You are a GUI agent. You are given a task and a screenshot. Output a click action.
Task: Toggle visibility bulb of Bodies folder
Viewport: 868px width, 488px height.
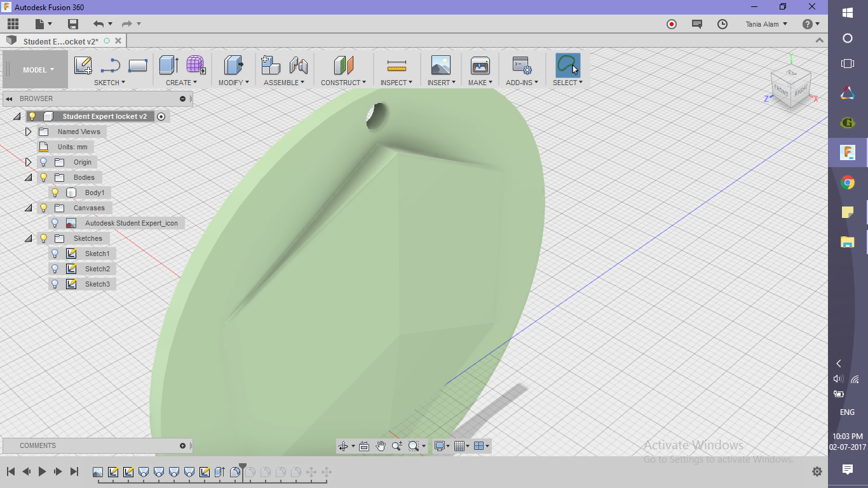tap(43, 177)
